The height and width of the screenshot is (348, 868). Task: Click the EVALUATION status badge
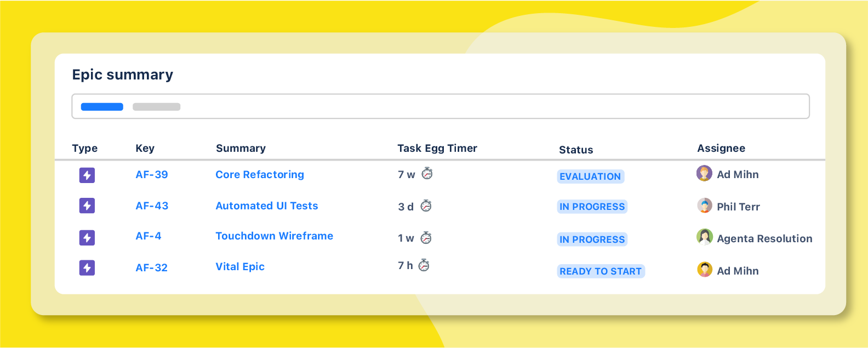tap(591, 176)
